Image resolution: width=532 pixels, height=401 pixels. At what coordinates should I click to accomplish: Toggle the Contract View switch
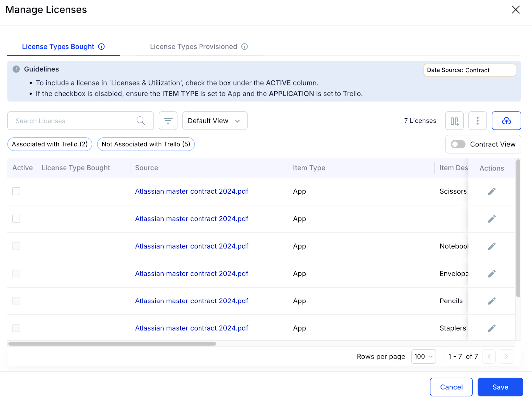click(x=458, y=144)
